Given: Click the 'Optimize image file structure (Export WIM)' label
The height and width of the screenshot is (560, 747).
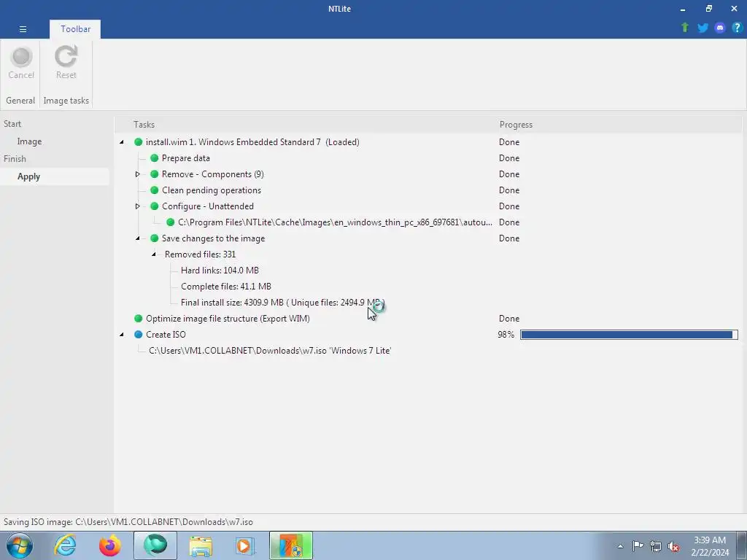Looking at the screenshot, I should [x=228, y=319].
